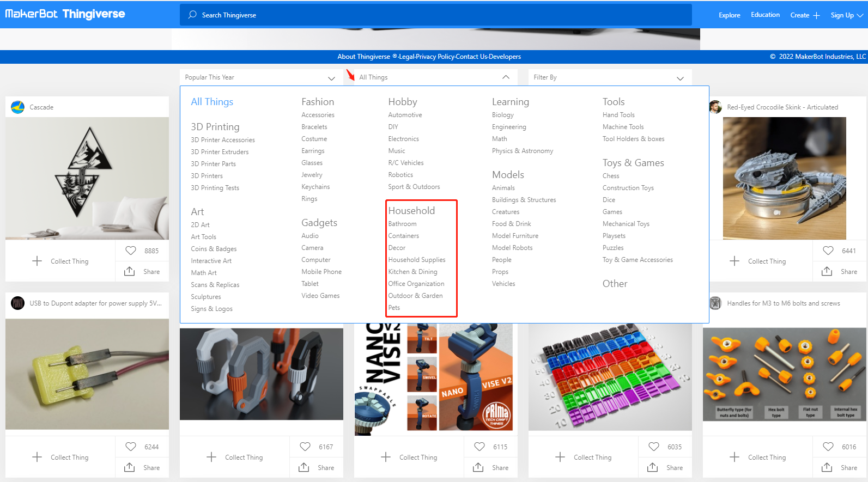Like the Red-Eyed Crocodile Skink model
868x482 pixels.
828,251
